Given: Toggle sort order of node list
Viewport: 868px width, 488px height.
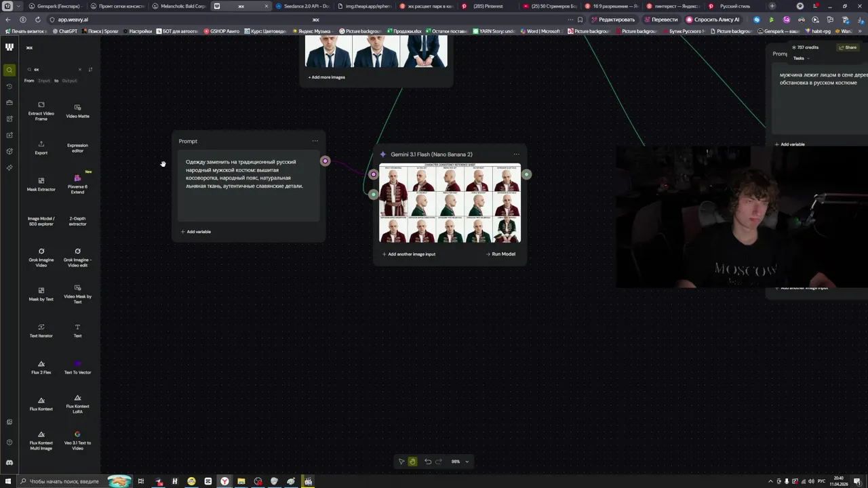Looking at the screenshot, I should [x=90, y=69].
